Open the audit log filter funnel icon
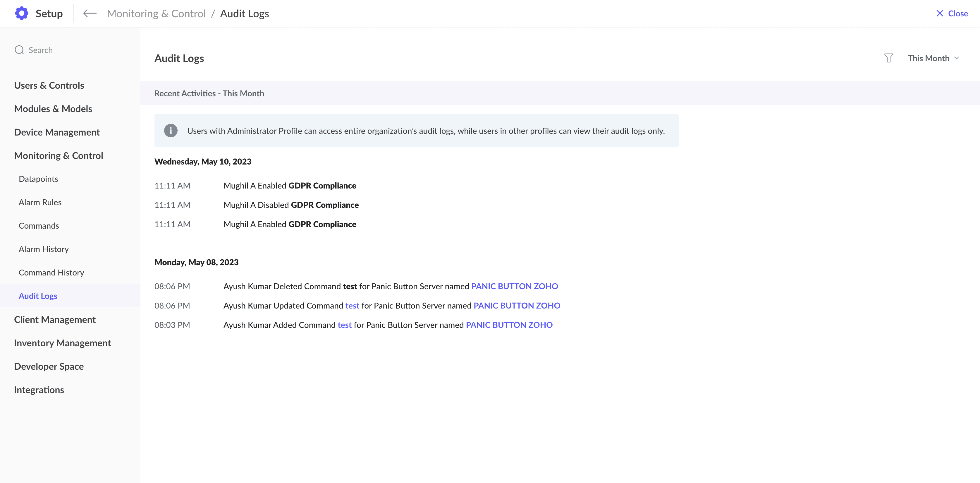The image size is (980, 483). coord(888,58)
